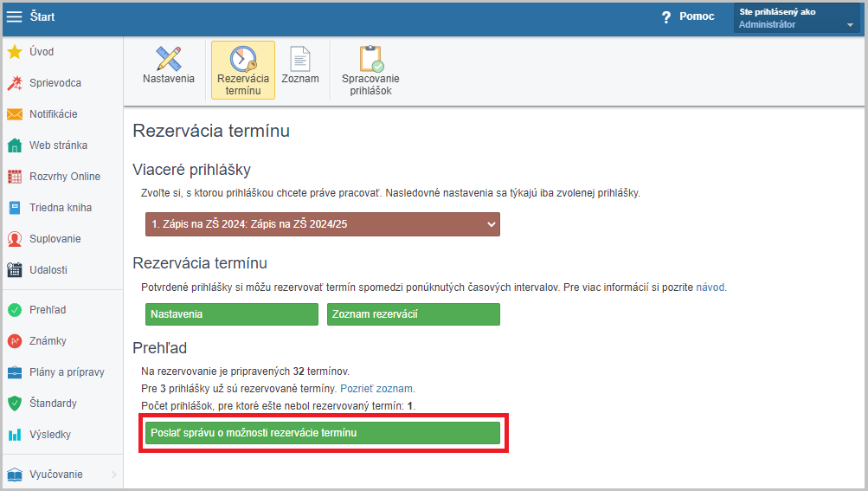Click the Výsledky bar chart icon
Image resolution: width=868 pixels, height=491 pixels.
click(15, 435)
